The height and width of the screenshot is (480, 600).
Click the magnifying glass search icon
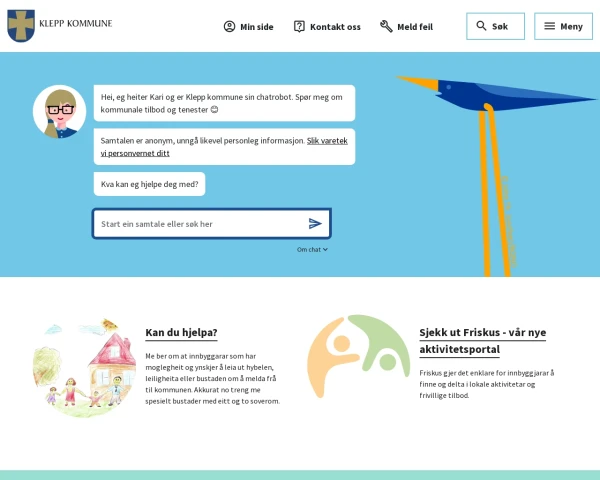point(481,26)
